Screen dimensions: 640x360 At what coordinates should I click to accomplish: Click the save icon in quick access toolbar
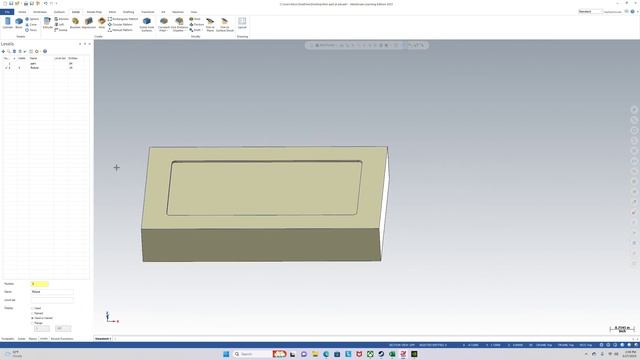(11, 4)
